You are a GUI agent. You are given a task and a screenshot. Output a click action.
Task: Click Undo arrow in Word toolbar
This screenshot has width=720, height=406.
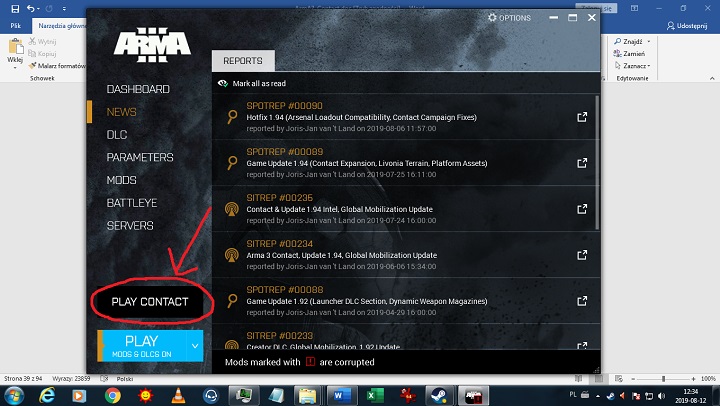[x=30, y=8]
